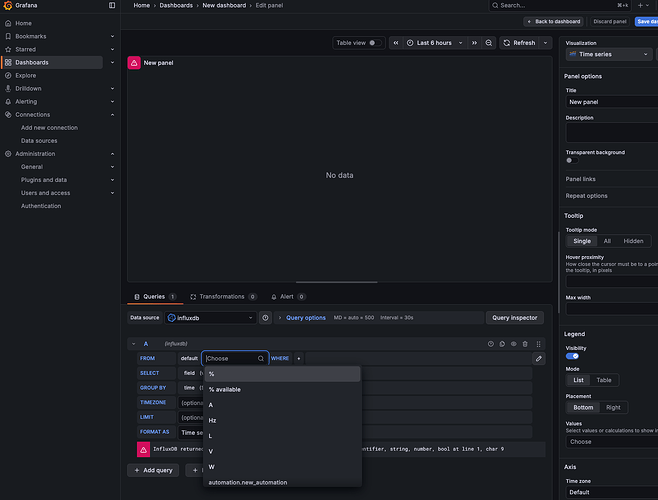Open Explore from sidebar
This screenshot has height=500, width=658.
26,76
